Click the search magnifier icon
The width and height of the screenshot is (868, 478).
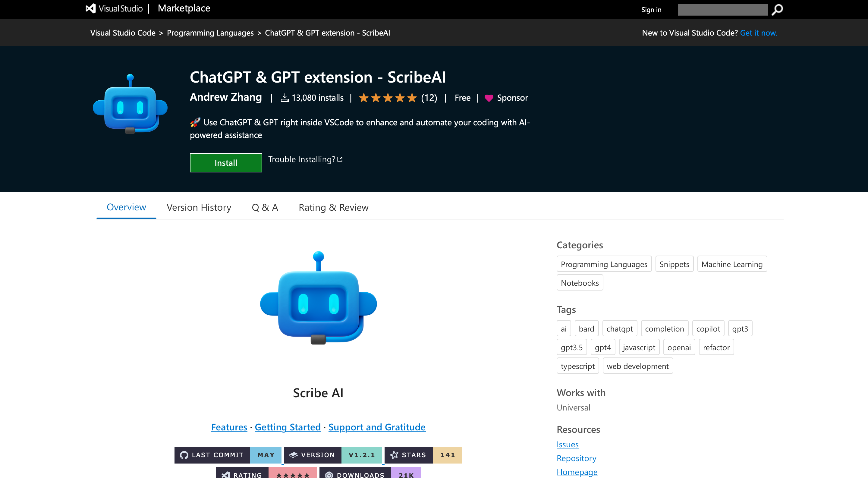pos(777,9)
